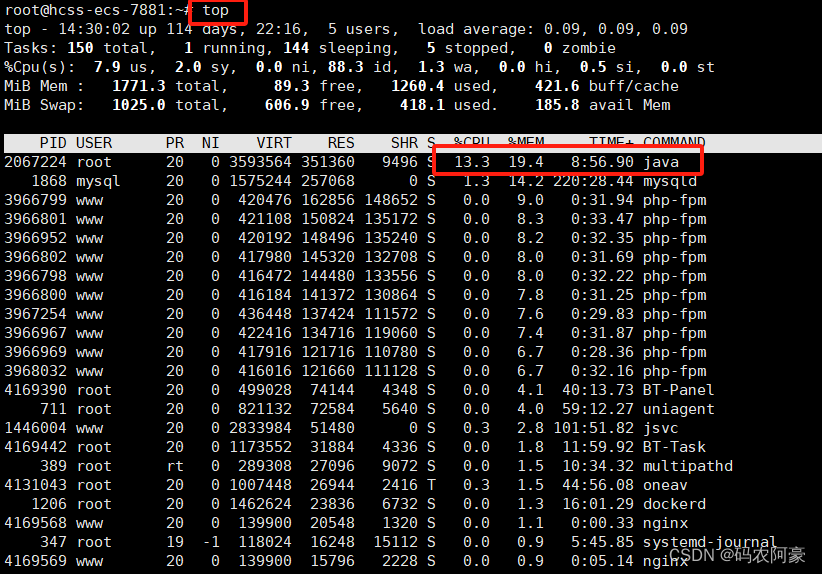Click the '421.6 buff/cache' value
822x574 pixels.
607,86
